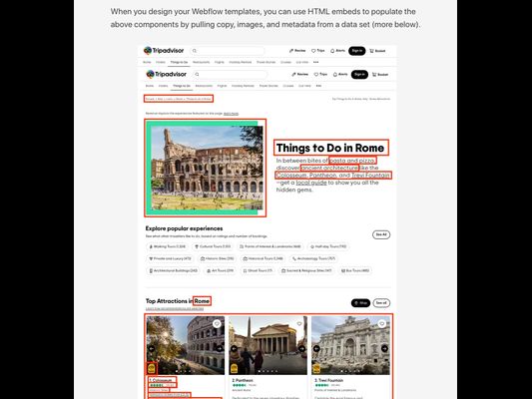Save Trevi Fountain card with heart icon
This screenshot has height=399, width=532.
(x=382, y=324)
